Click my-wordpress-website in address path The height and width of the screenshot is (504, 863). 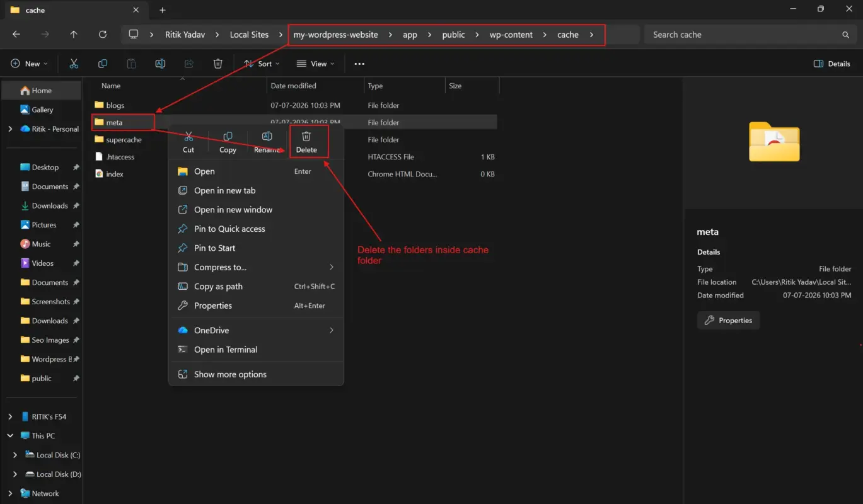point(336,35)
